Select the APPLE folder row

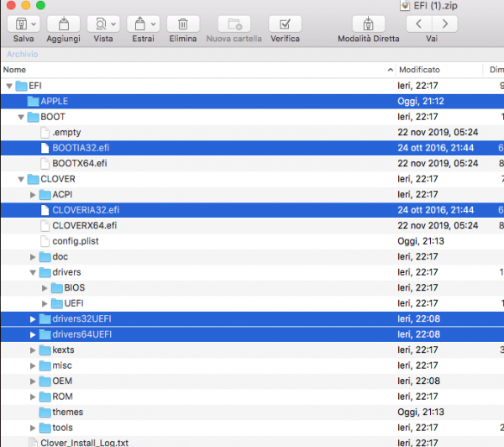click(x=252, y=102)
